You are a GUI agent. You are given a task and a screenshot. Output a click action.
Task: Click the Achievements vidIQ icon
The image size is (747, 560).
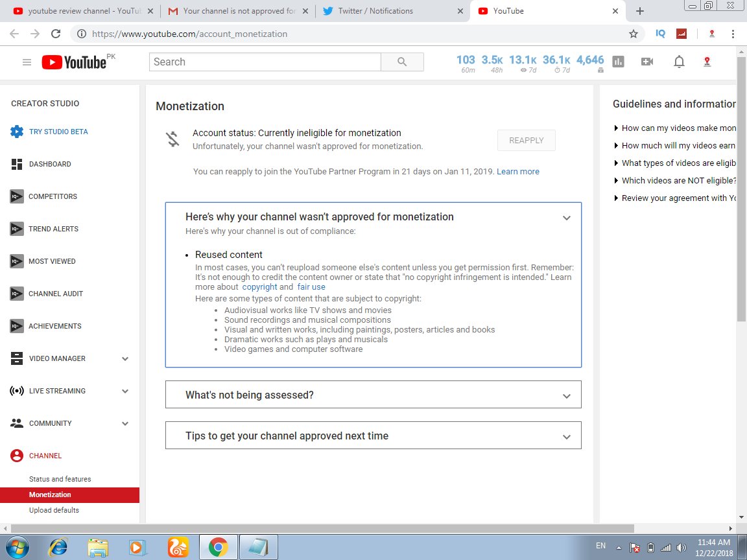point(17,326)
